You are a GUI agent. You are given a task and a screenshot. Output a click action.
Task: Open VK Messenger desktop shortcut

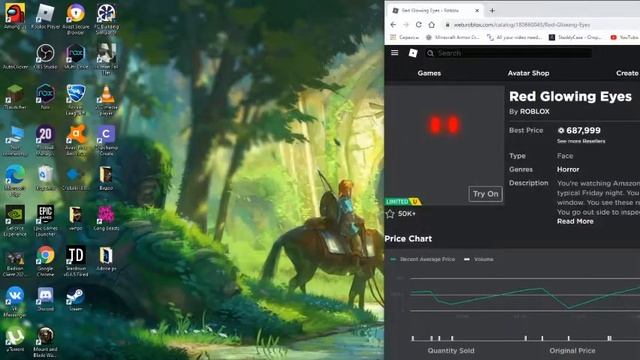(x=15, y=302)
